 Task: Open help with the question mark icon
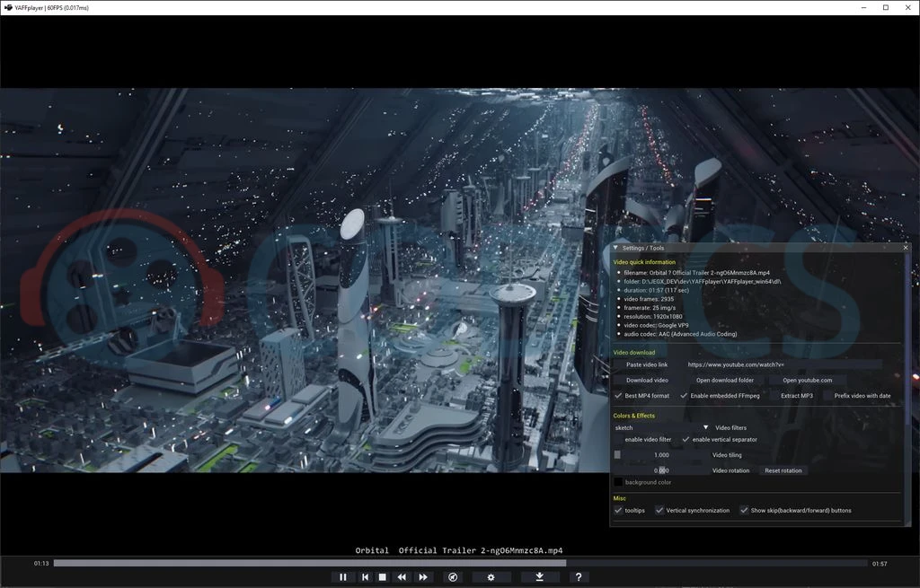tap(578, 577)
